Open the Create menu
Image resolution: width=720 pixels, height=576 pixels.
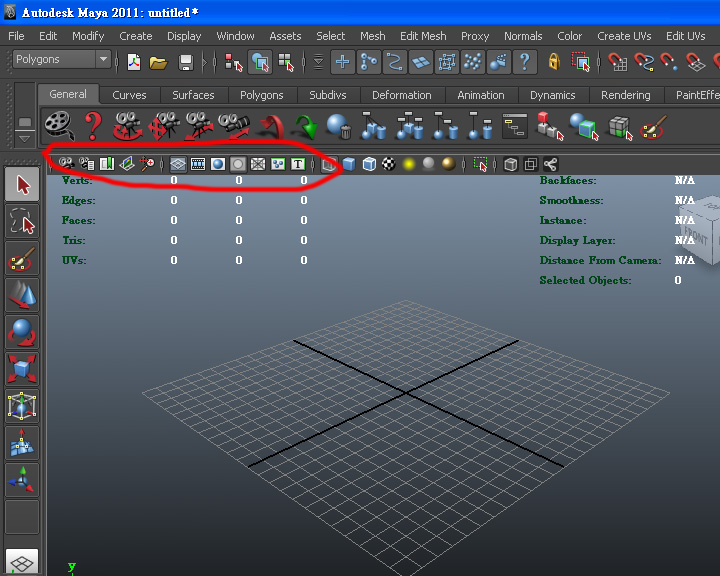(135, 36)
